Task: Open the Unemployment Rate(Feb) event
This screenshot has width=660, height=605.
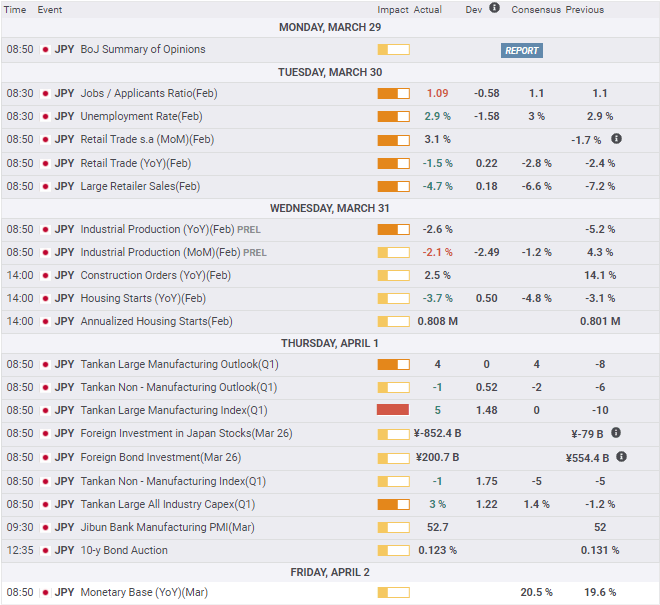Action: (141, 116)
